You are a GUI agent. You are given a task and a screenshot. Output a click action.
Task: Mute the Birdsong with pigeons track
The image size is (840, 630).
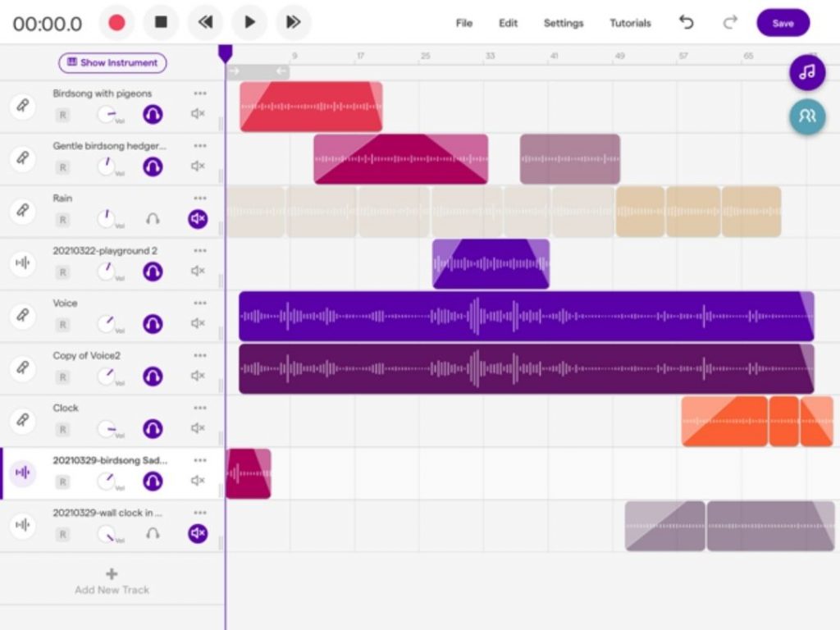point(198,114)
